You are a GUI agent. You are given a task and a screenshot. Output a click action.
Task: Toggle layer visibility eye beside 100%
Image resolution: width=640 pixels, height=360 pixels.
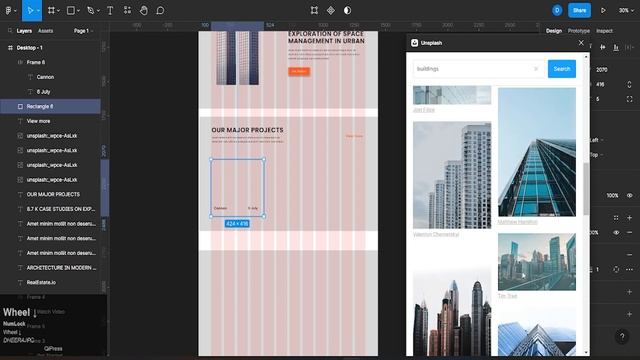(x=629, y=196)
